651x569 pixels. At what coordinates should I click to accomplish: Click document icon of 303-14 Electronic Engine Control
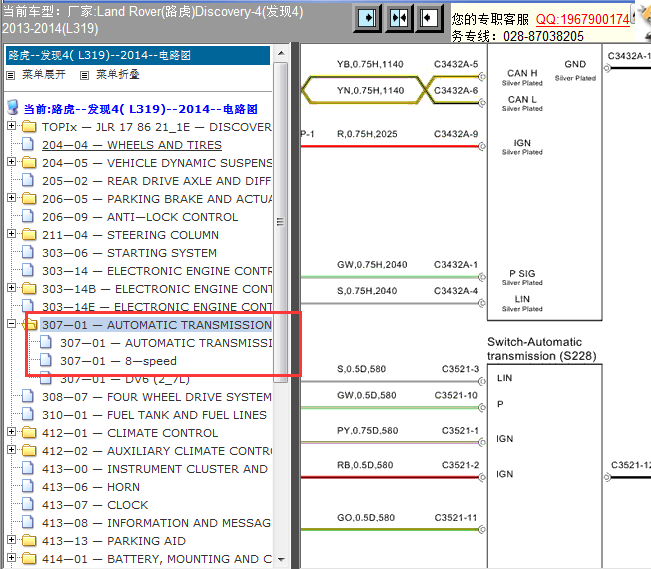tap(28, 270)
